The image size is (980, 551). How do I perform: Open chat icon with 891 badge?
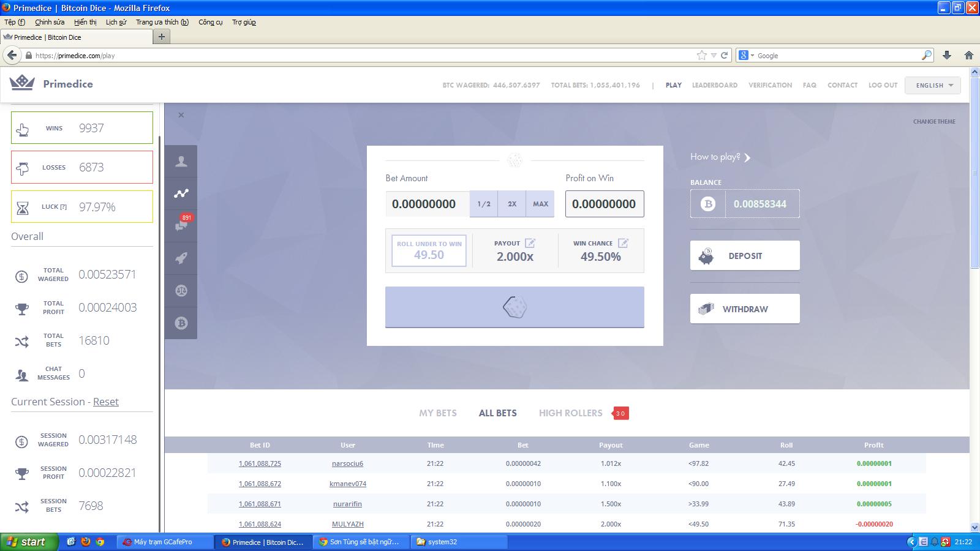[x=181, y=225]
